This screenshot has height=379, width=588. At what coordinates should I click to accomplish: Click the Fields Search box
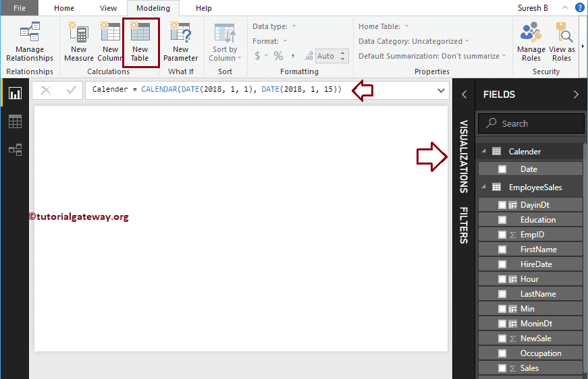click(531, 123)
